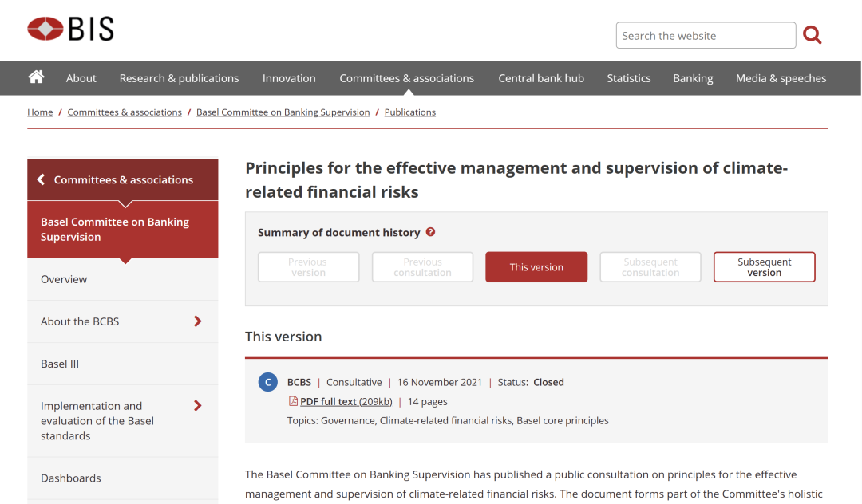The image size is (862, 504).
Task: Open the Research & publications menu
Action: (x=179, y=78)
